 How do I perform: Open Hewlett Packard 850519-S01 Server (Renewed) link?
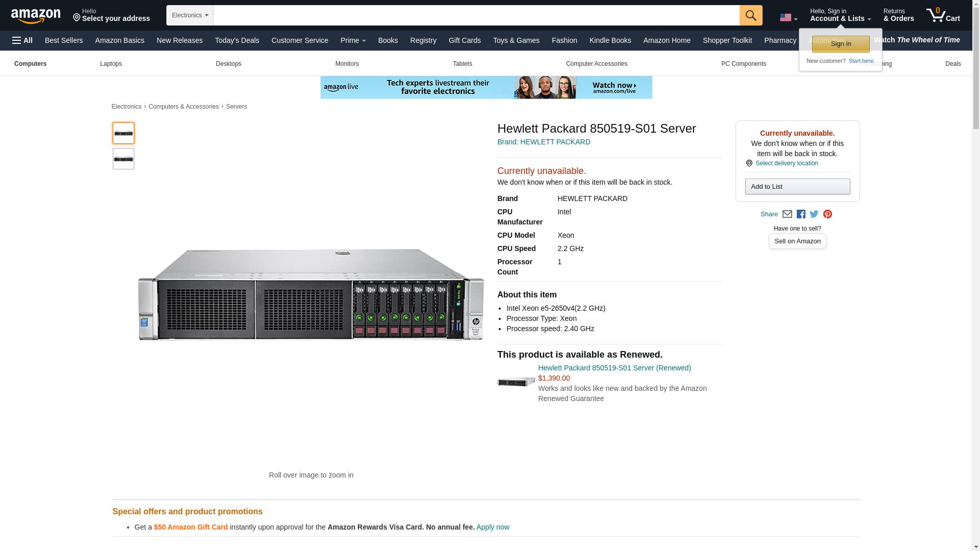click(x=614, y=368)
